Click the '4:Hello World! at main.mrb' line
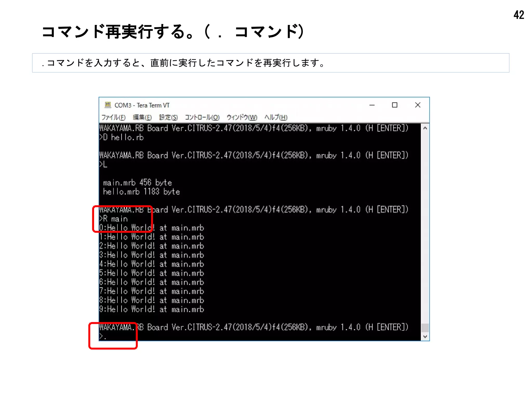 152,264
